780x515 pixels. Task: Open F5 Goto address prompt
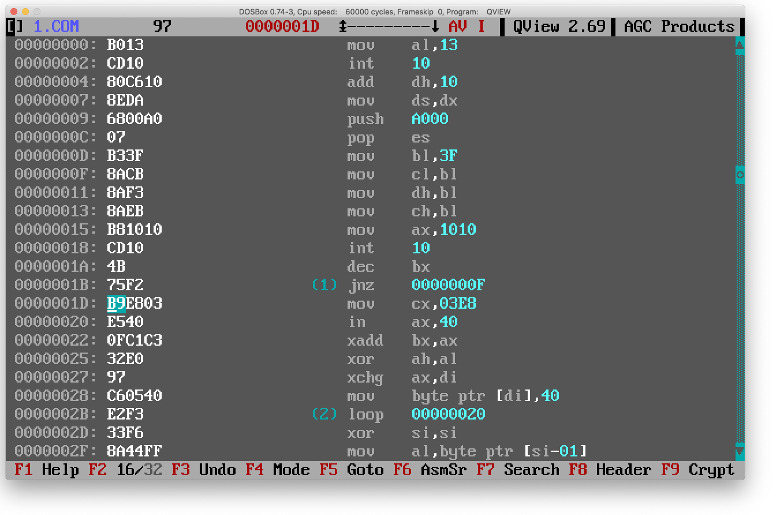[351, 470]
